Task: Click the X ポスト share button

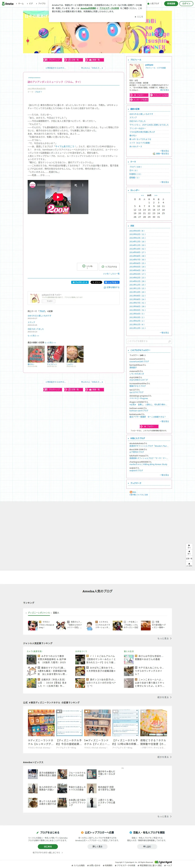Action: (96, 282)
